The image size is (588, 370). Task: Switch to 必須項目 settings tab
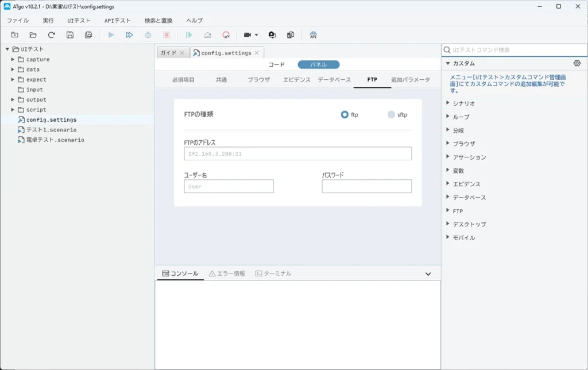[x=183, y=79]
